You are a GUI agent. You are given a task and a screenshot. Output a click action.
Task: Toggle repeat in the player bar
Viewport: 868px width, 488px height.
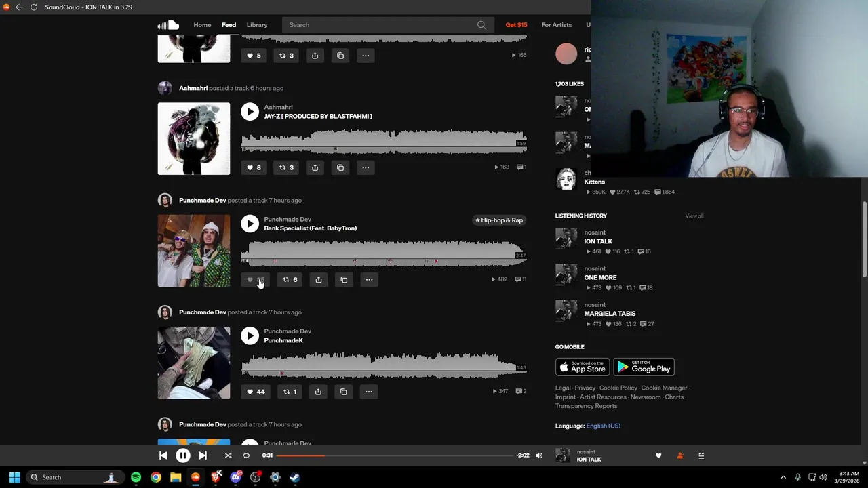coord(246,455)
